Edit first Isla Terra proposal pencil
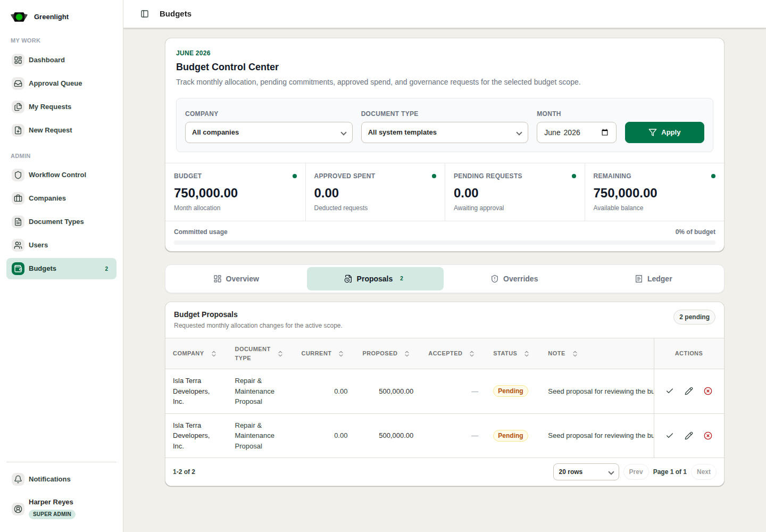 (x=689, y=391)
